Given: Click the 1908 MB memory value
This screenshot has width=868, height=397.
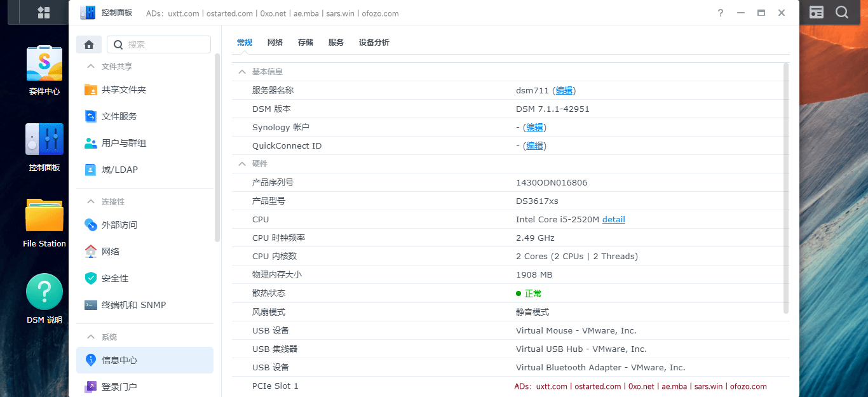Looking at the screenshot, I should [x=534, y=274].
